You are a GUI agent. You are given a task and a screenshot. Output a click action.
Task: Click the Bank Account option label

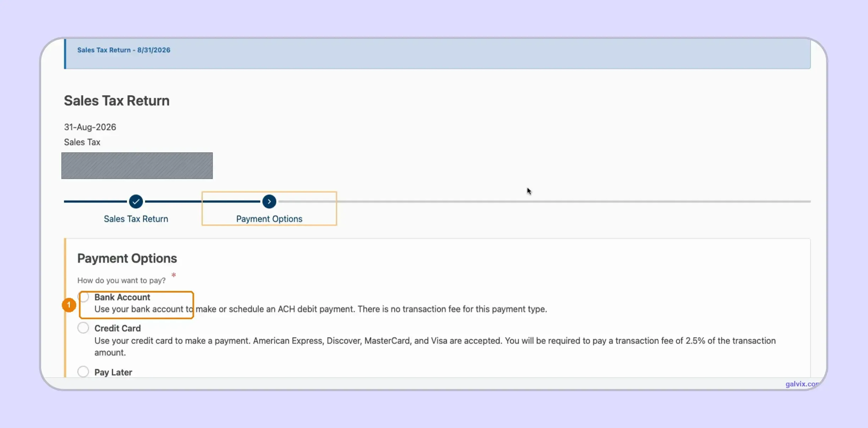[122, 297]
